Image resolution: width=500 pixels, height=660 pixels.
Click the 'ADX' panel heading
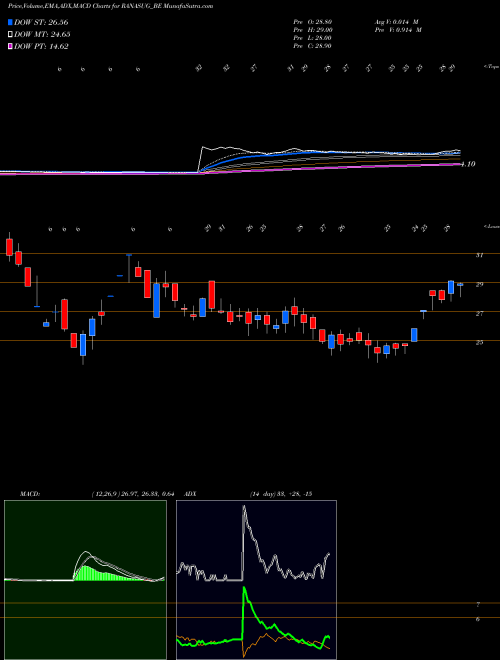(x=190, y=494)
